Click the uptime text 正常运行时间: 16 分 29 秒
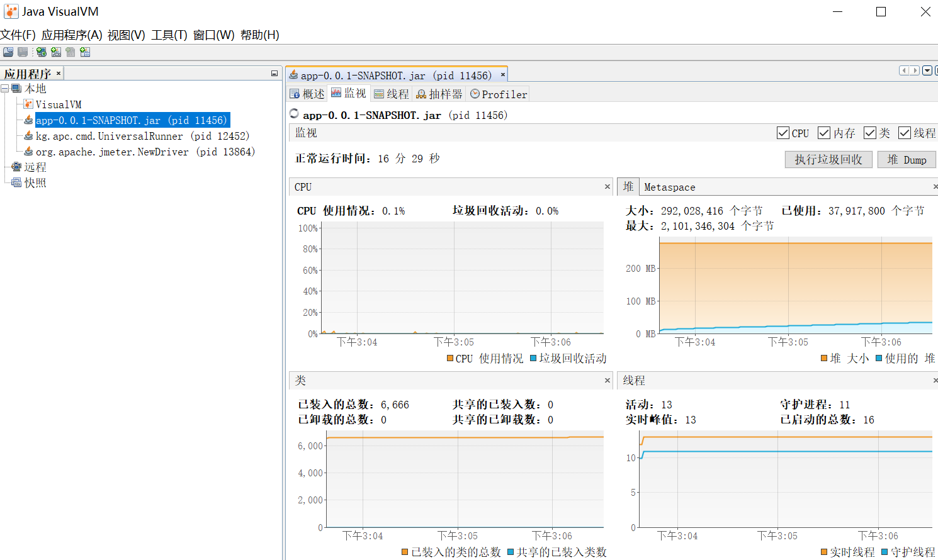 (368, 159)
